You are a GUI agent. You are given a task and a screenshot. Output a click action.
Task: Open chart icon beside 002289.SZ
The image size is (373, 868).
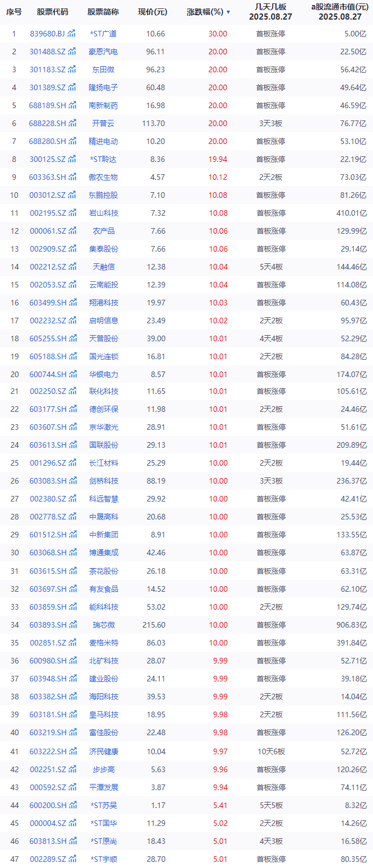tap(72, 859)
